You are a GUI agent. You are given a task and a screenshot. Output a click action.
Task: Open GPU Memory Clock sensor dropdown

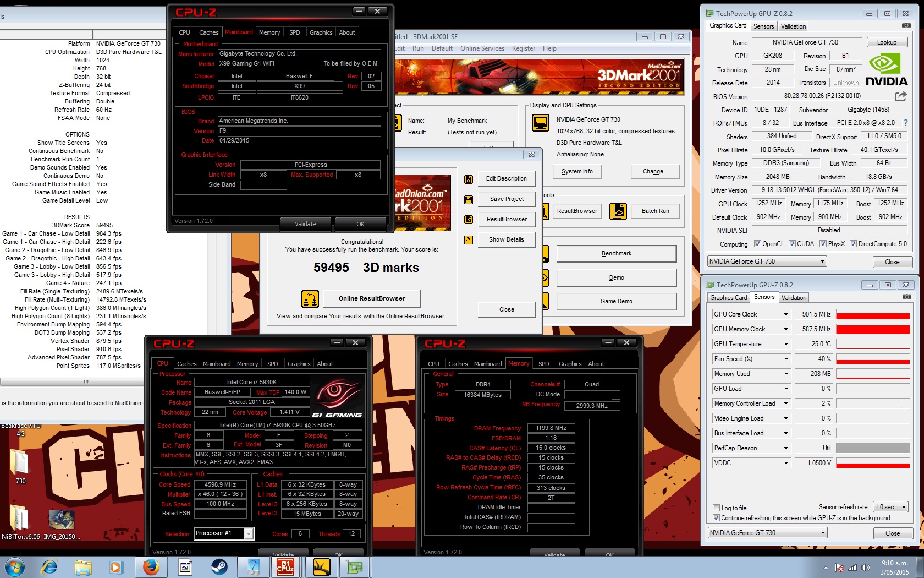[x=786, y=329]
